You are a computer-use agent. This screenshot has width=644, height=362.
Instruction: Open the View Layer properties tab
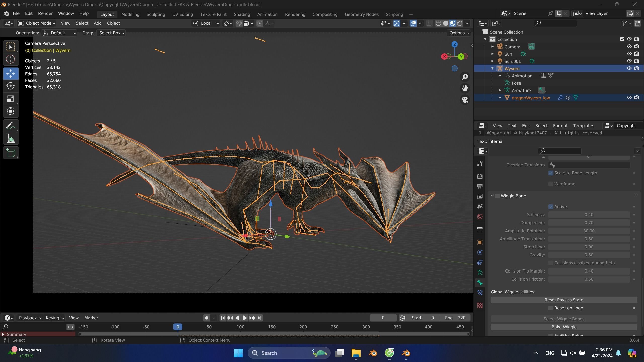pyautogui.click(x=480, y=196)
